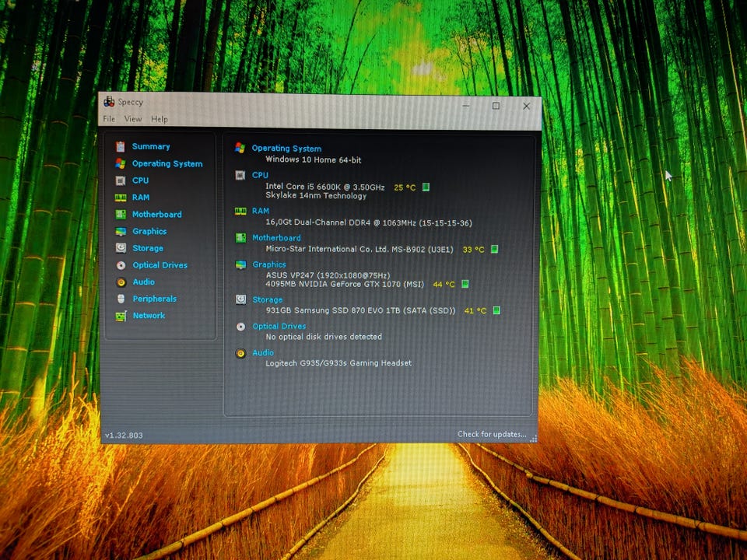Click 'Intel Core i5 6600K @ 3.50GHz' text
Screen dimensions: 747x560
(x=325, y=187)
